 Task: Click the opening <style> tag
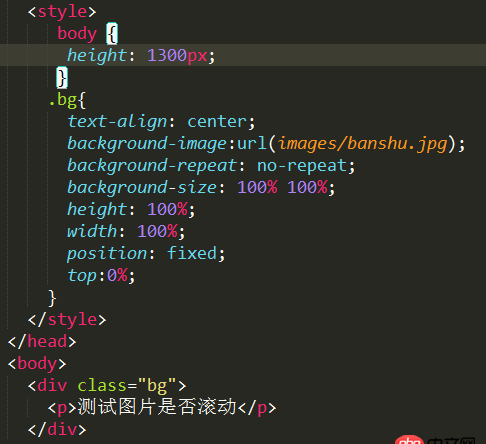[x=62, y=12]
